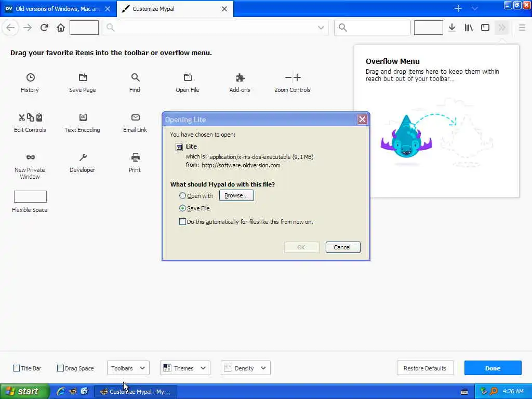Select the Print printer icon
The height and width of the screenshot is (399, 532).
click(136, 157)
